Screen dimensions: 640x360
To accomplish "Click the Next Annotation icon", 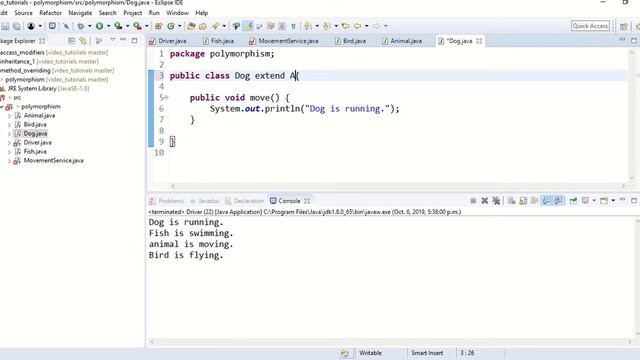I will (x=308, y=26).
